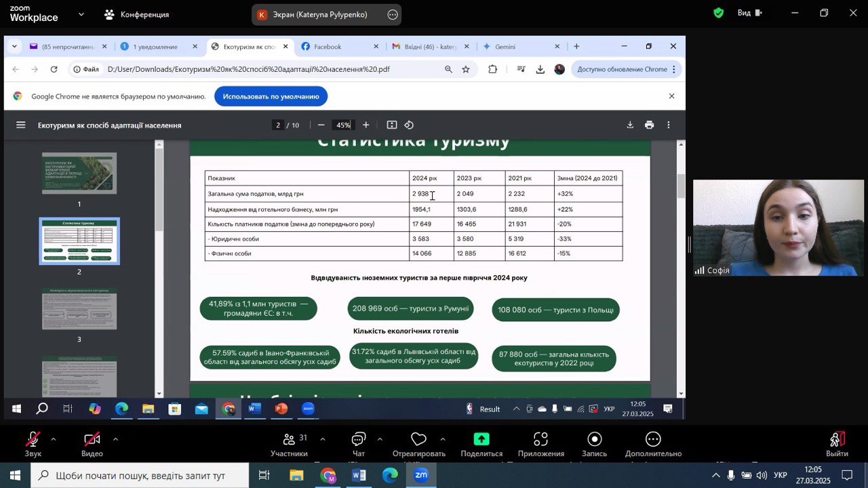The height and width of the screenshot is (488, 868).
Task: Open the Zoom Chat panel icon
Action: 358,439
